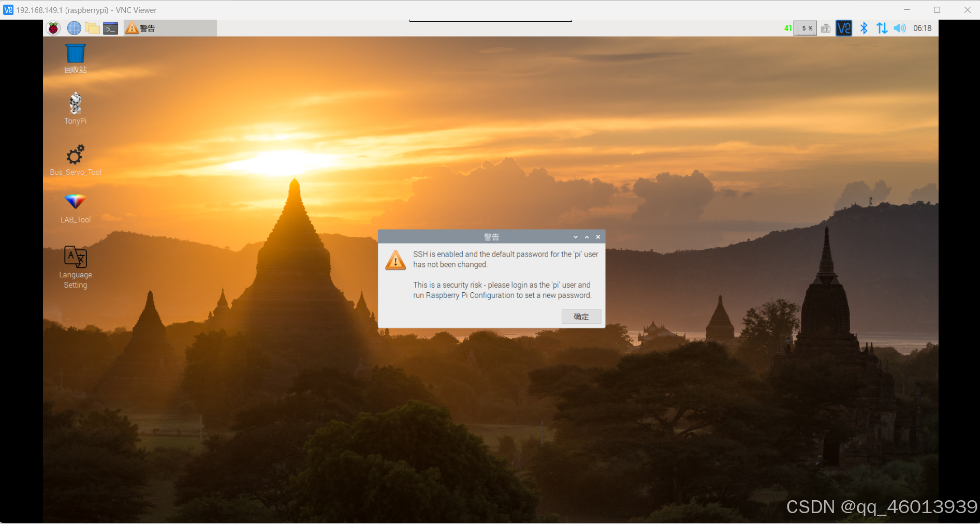Click the CPU usage monitor showing 5%
This screenshot has width=980, height=524.
pos(805,28)
